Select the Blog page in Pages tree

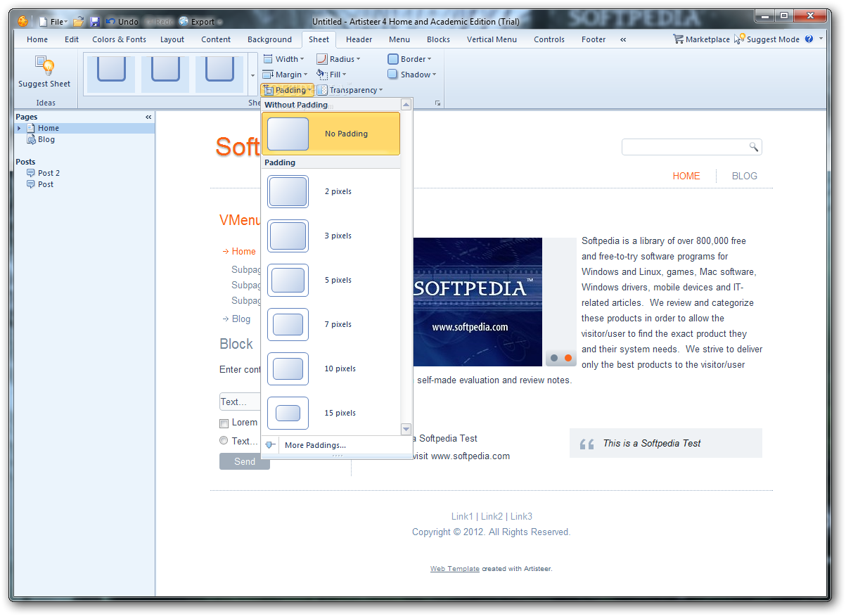(x=46, y=139)
